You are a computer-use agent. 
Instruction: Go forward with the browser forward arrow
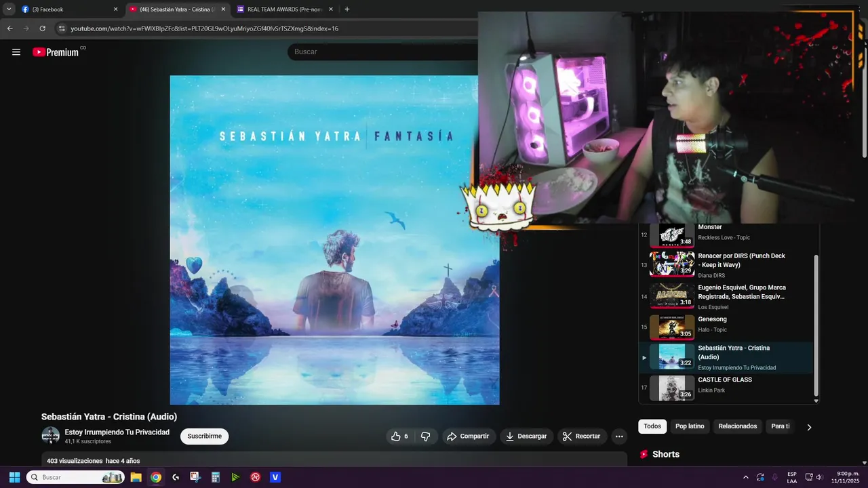(26, 28)
